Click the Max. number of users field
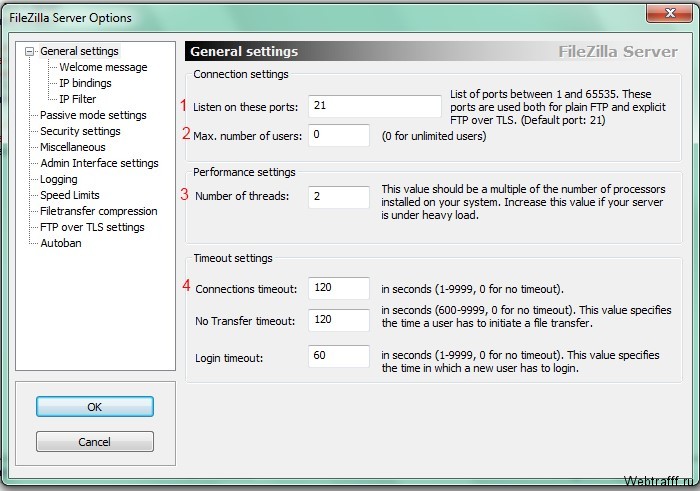 click(339, 135)
